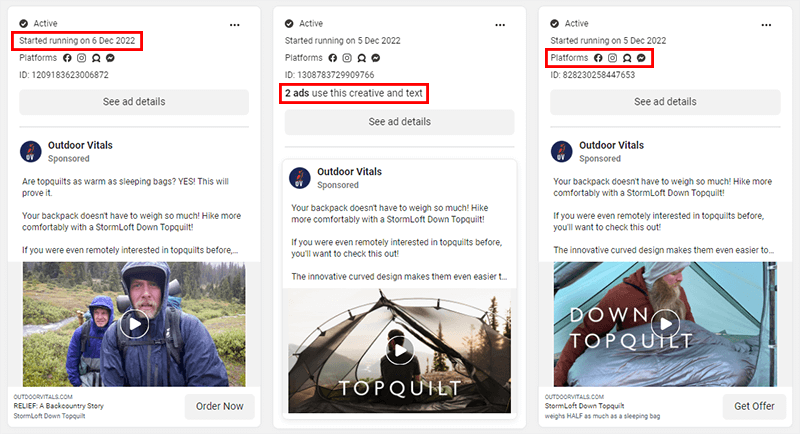Viewport: 800px width, 434px height.
Task: Select ID 1308783729909766 text
Action: click(330, 75)
